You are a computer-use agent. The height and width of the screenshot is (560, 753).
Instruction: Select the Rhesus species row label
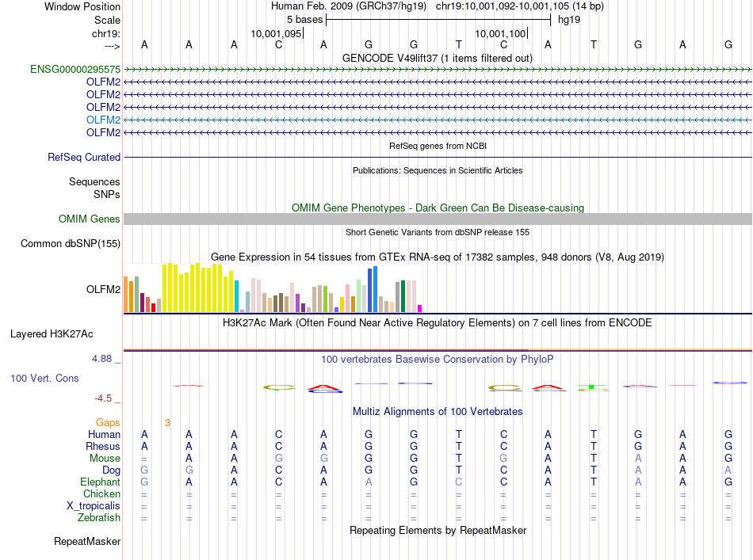103,446
